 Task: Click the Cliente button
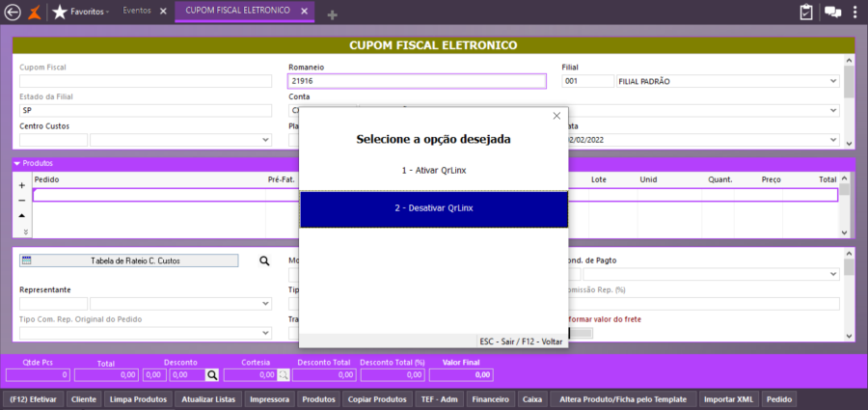[84, 399]
